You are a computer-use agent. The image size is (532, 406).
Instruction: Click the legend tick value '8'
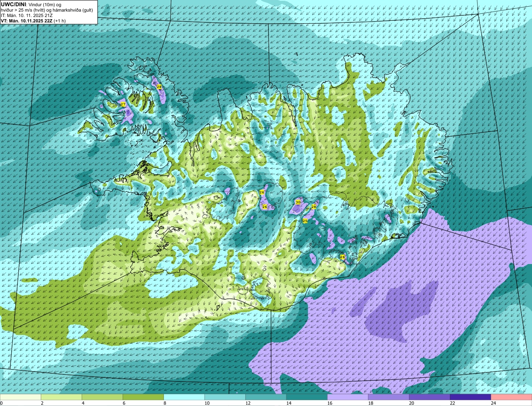tap(165, 403)
